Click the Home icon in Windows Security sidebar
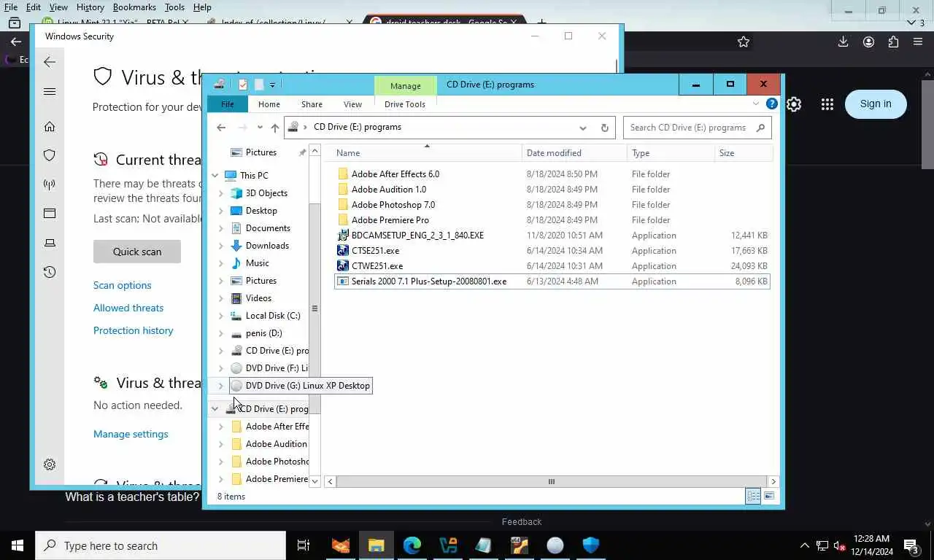The width and height of the screenshot is (934, 560). tap(50, 126)
